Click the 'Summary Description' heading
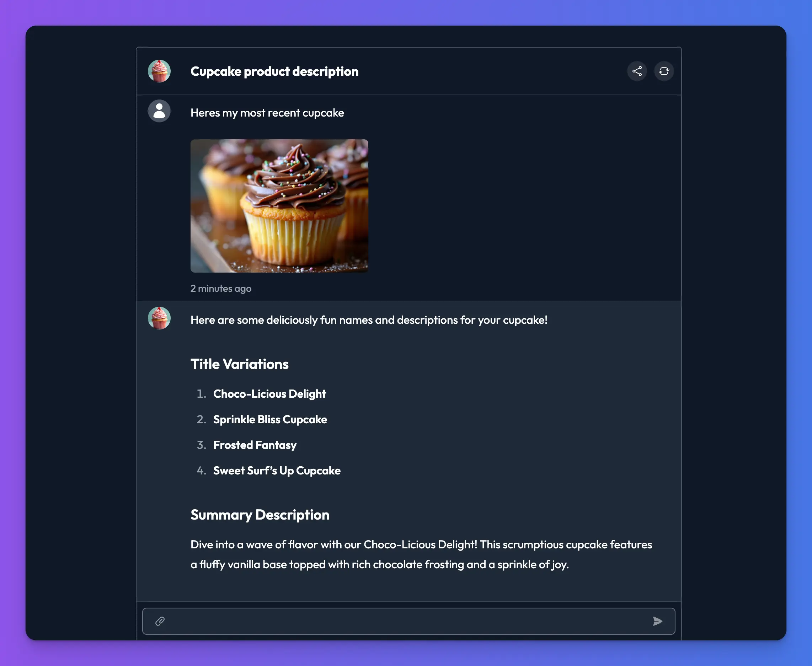812x666 pixels. [x=260, y=515]
